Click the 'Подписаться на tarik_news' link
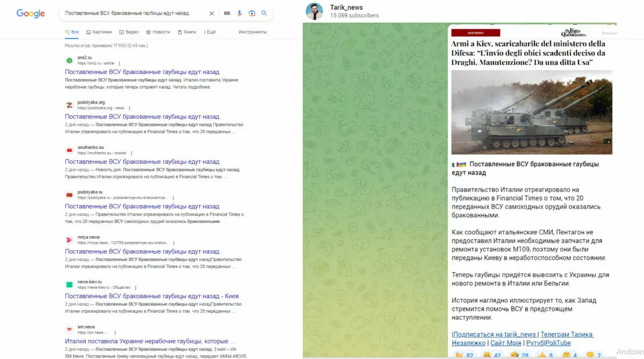Viewport: 644px width, 359px height. point(493,334)
